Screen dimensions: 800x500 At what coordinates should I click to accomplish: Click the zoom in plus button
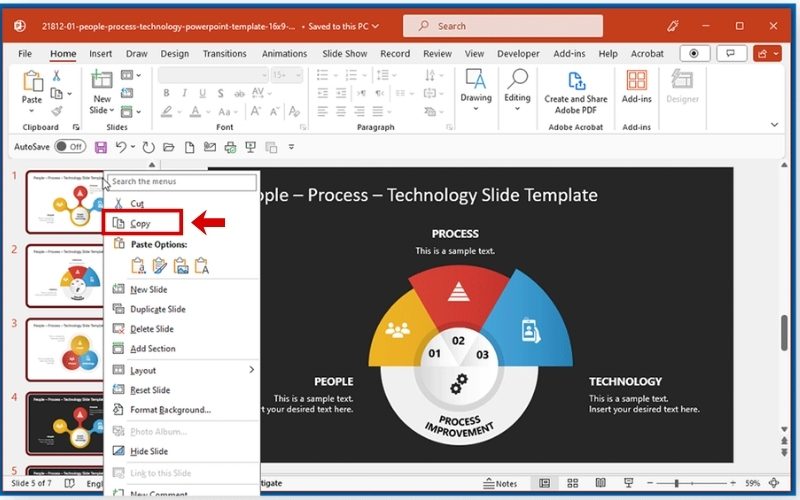[733, 483]
